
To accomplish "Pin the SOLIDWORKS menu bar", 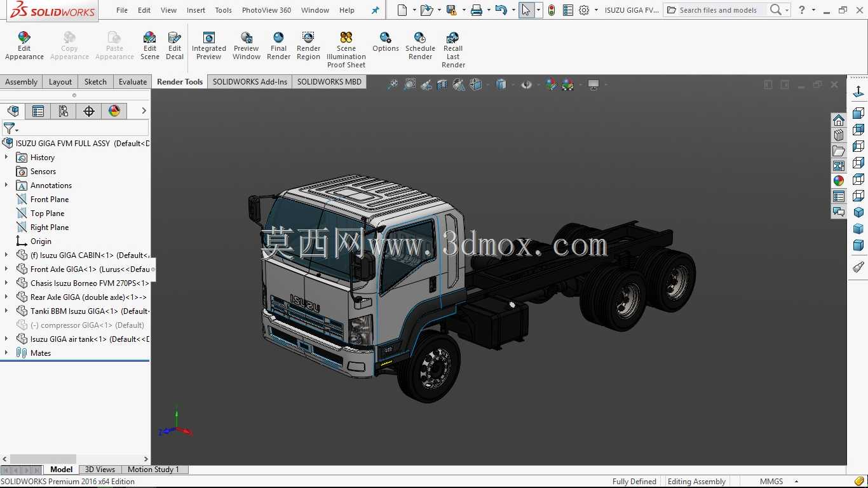I will tap(375, 10).
